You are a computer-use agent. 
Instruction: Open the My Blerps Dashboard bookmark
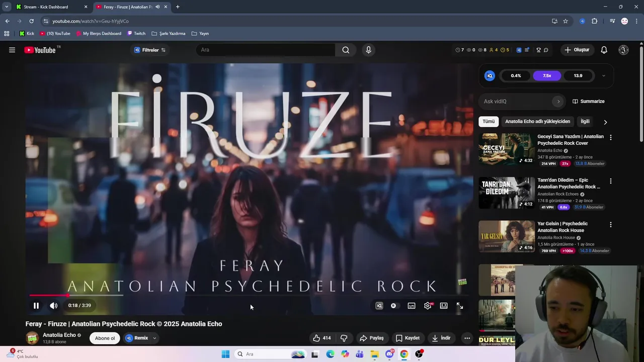(99, 34)
